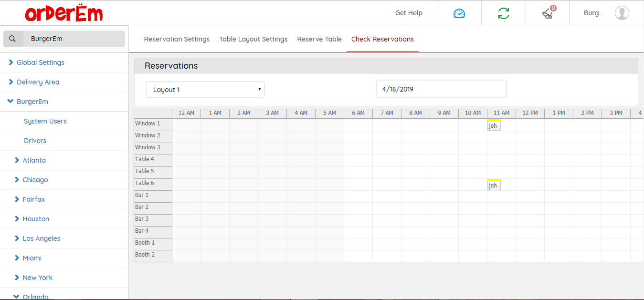Expand the Atlanta location chevron
Screen dimensions: 644x300
(x=17, y=160)
